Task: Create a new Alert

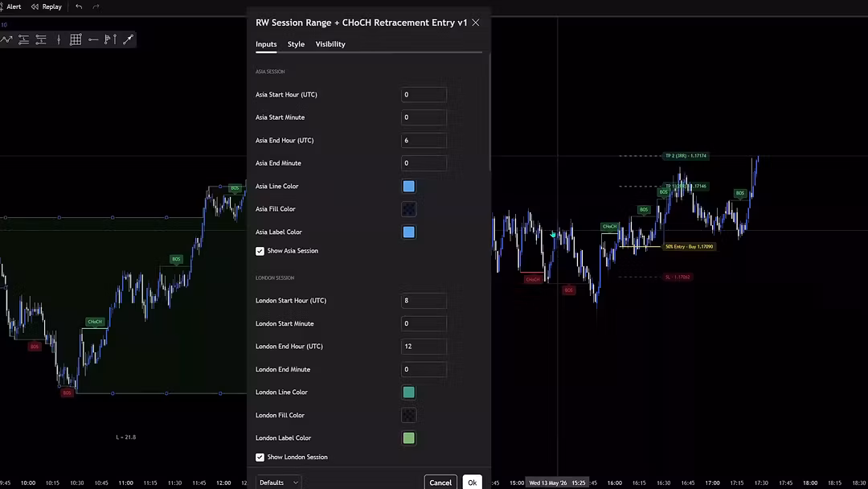Action: click(x=11, y=6)
